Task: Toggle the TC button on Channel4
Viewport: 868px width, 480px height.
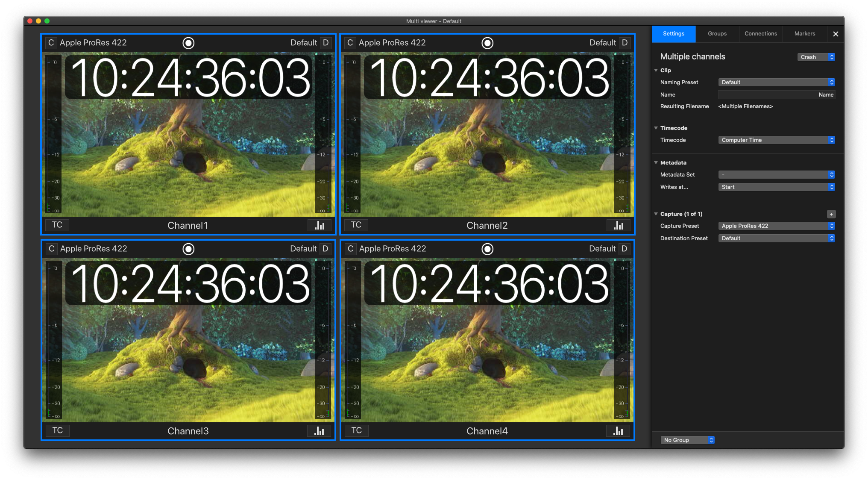Action: point(357,430)
